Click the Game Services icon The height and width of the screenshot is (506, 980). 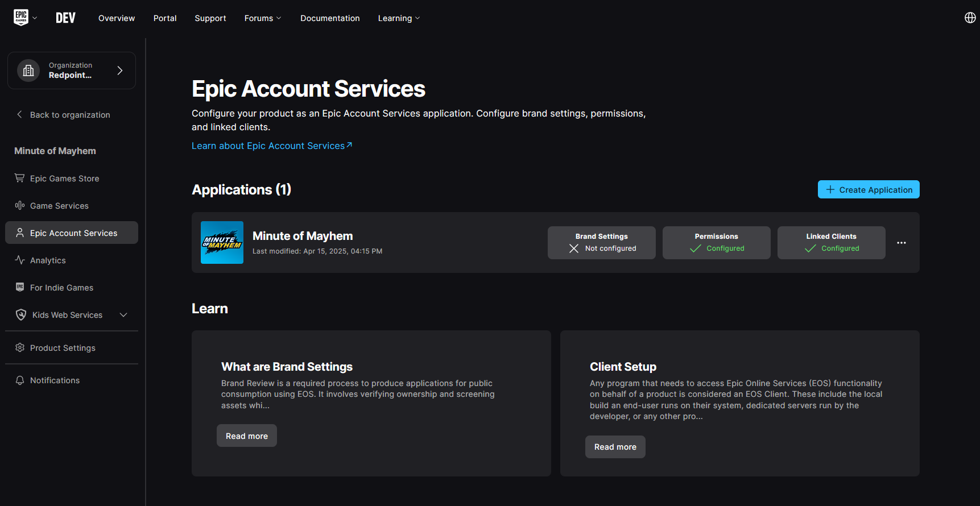pos(20,205)
